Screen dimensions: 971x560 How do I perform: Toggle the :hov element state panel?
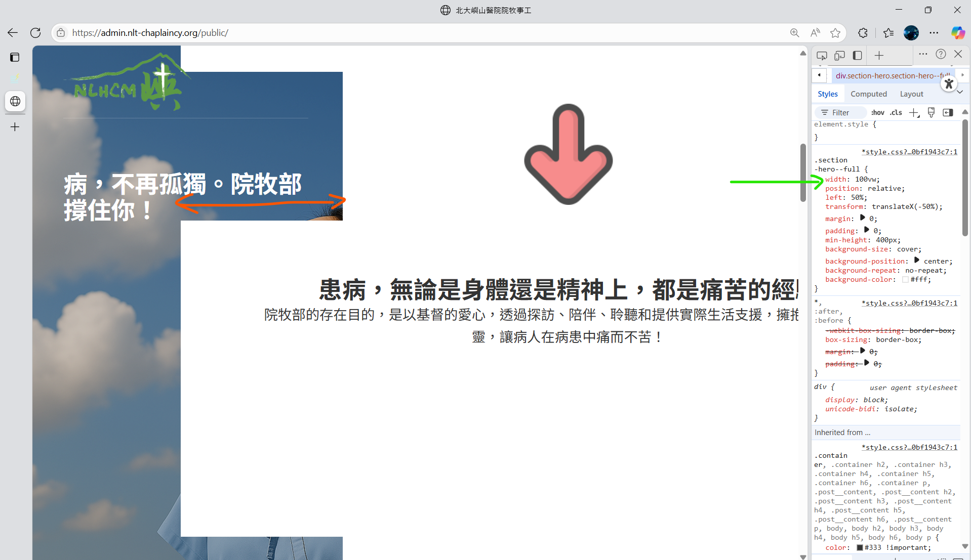pyautogui.click(x=877, y=113)
